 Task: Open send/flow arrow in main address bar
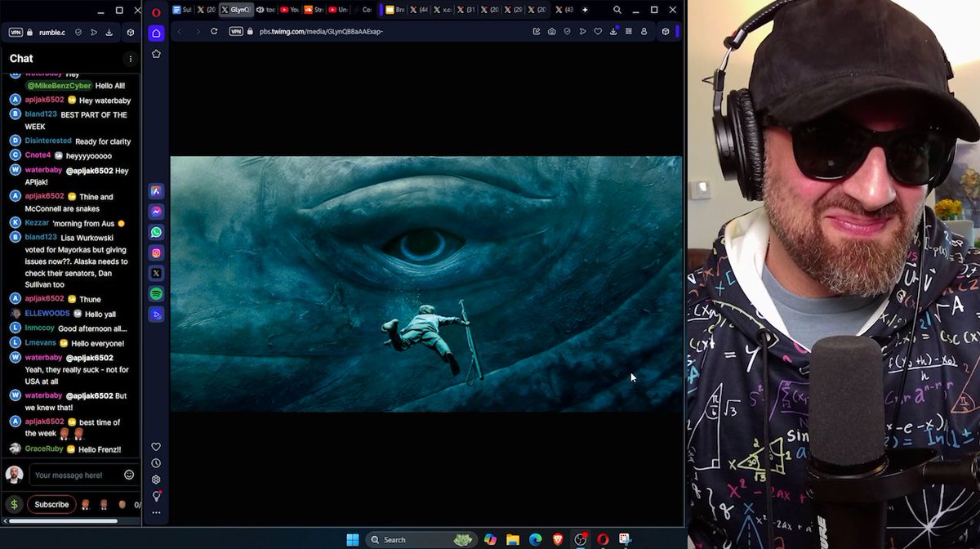click(582, 31)
